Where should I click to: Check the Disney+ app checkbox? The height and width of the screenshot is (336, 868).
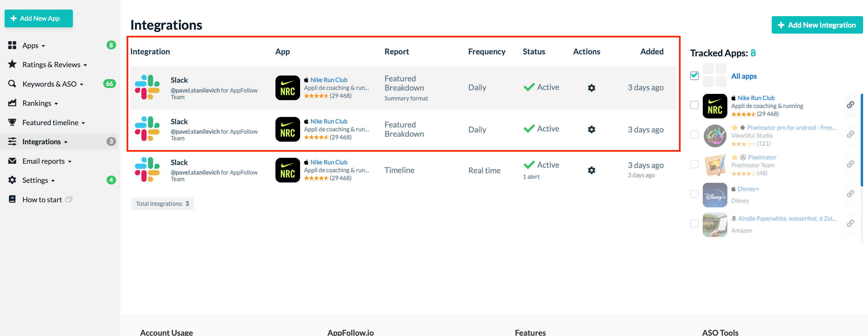695,194
